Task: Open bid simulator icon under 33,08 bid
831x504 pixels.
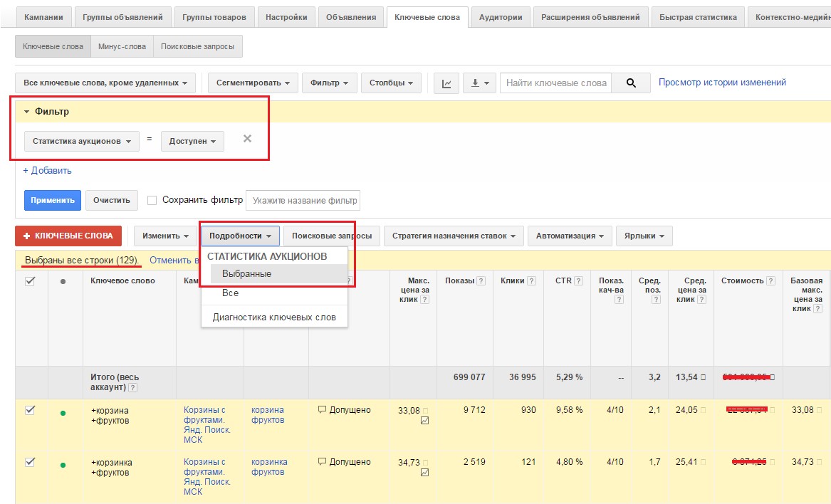Action: click(424, 421)
